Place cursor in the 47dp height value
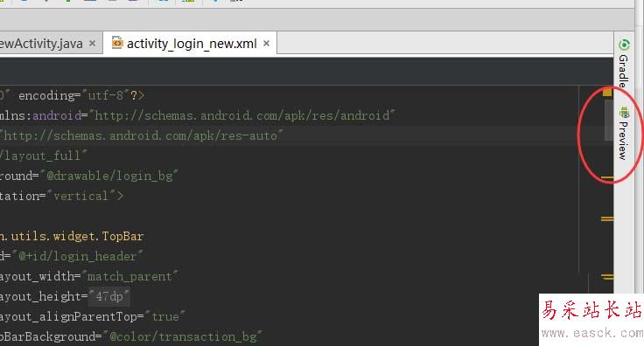This screenshot has height=346, width=644. point(109,296)
